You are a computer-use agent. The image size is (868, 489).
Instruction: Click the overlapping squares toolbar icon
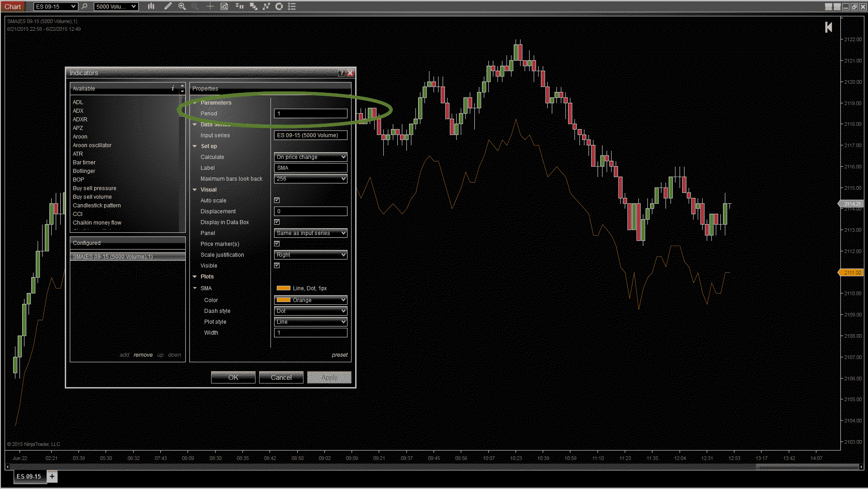click(254, 6)
